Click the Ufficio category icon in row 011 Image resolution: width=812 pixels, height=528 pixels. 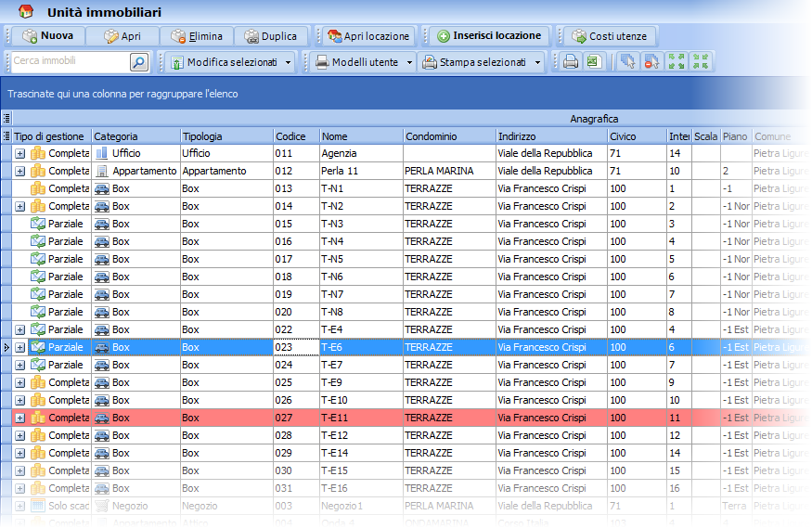click(x=102, y=153)
